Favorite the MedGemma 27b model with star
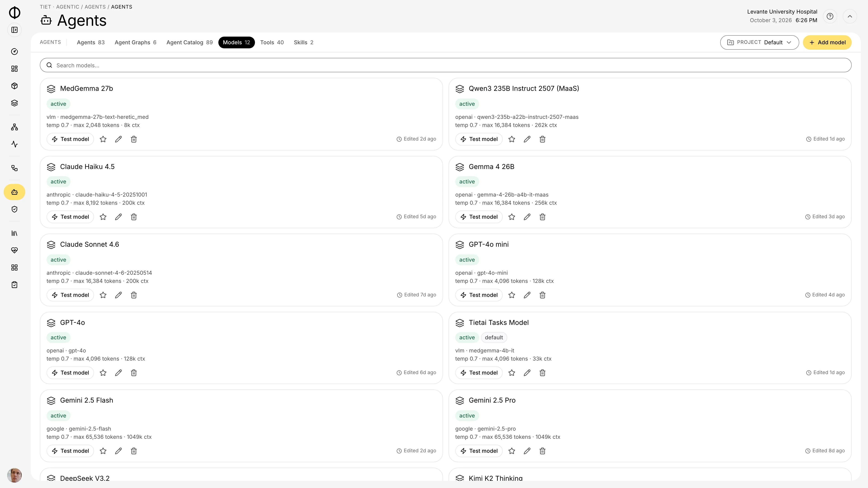Viewport: 868px width, 488px height. click(103, 139)
